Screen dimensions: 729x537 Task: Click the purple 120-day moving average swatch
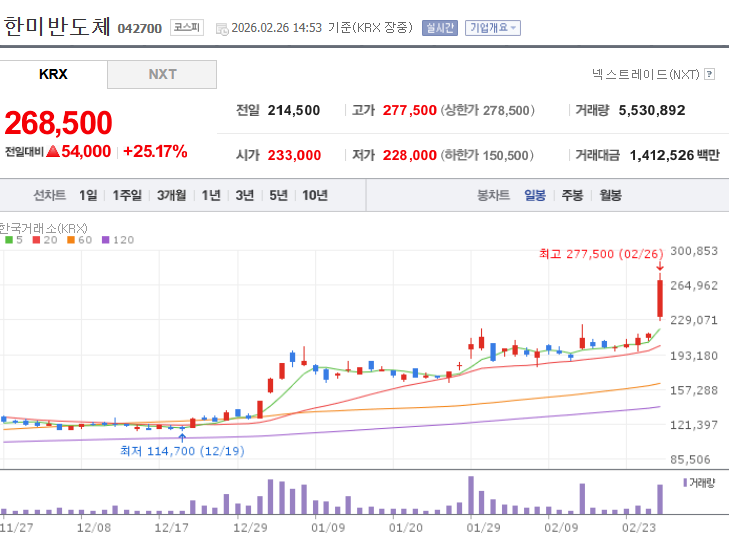click(106, 240)
